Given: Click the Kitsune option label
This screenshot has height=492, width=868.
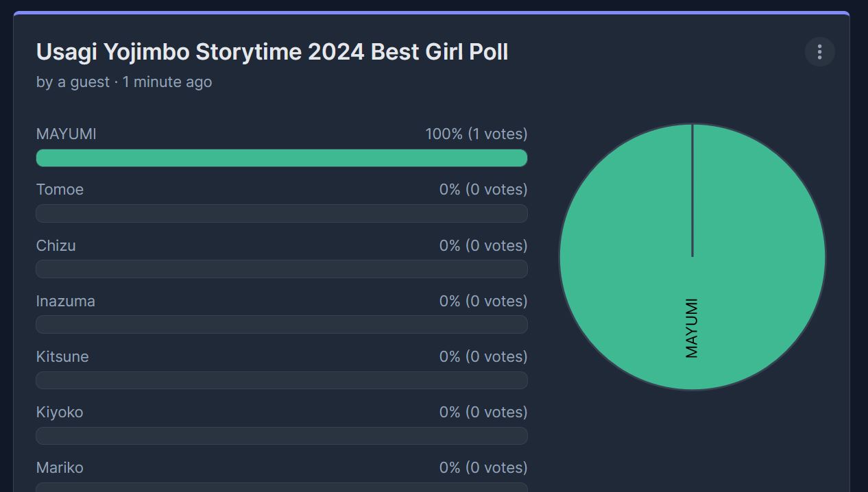Looking at the screenshot, I should click(x=62, y=356).
